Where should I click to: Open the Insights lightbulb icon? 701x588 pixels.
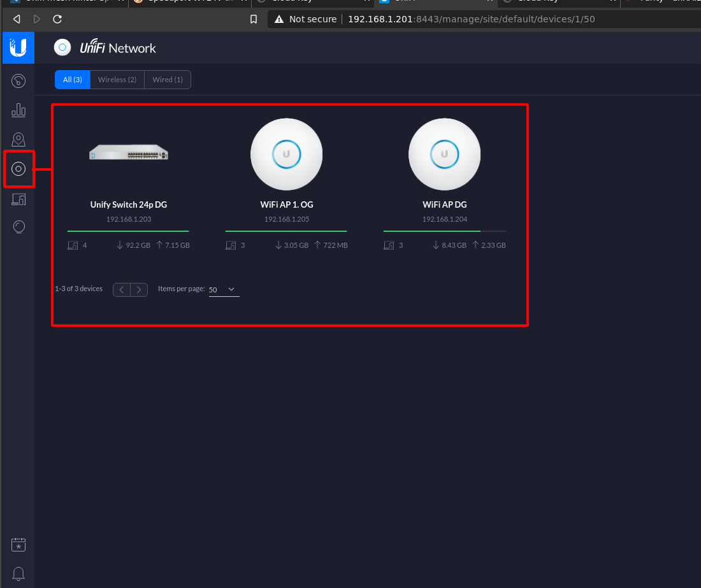(x=18, y=227)
